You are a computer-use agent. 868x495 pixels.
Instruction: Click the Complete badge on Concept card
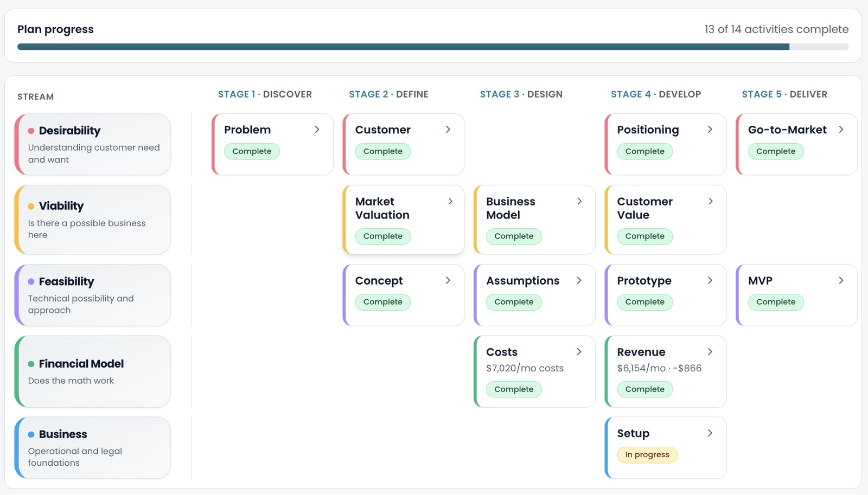coord(383,302)
